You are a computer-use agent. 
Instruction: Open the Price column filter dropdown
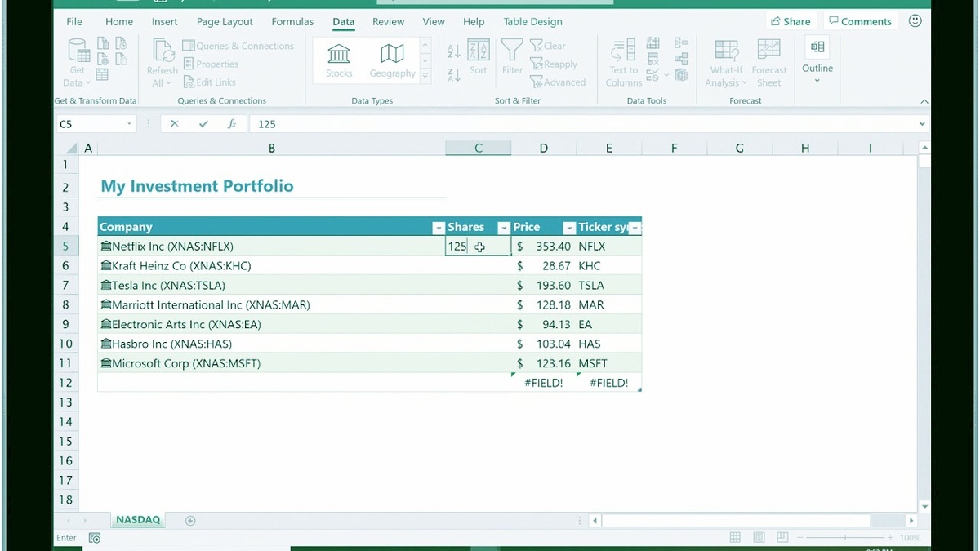click(x=569, y=228)
